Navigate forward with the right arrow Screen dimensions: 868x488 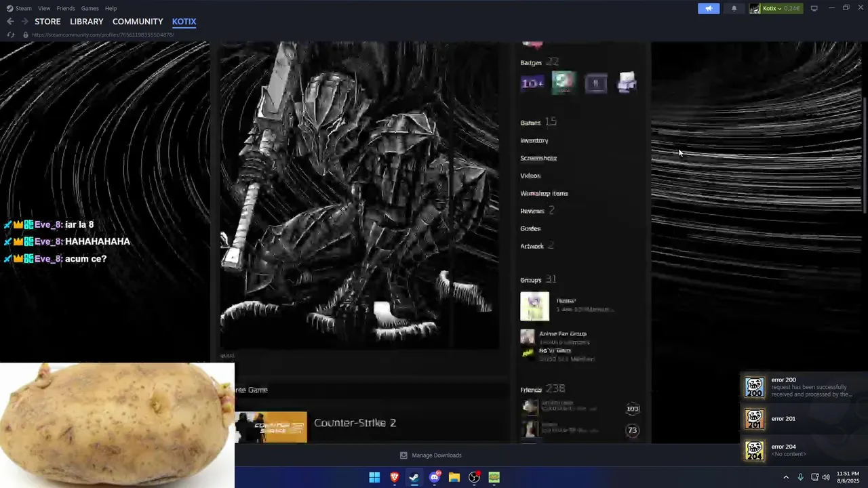tap(24, 22)
